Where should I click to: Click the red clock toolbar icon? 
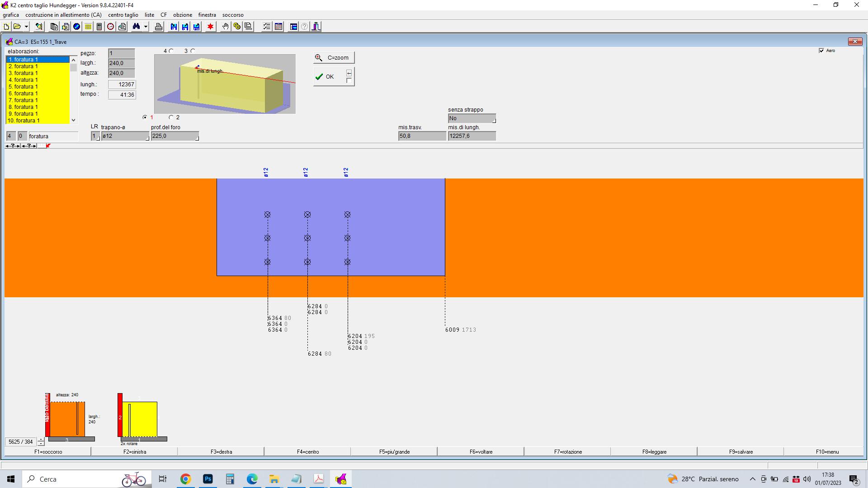[x=111, y=27]
